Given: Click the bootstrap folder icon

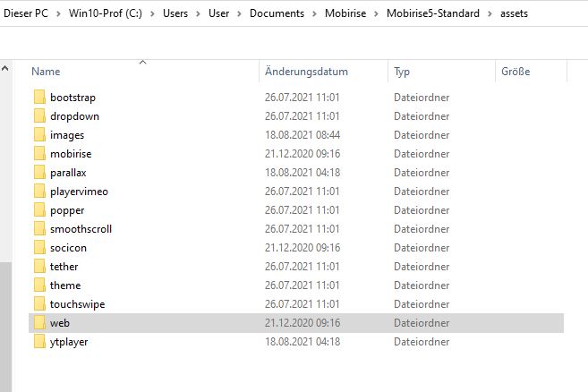Looking at the screenshot, I should click(x=39, y=97).
